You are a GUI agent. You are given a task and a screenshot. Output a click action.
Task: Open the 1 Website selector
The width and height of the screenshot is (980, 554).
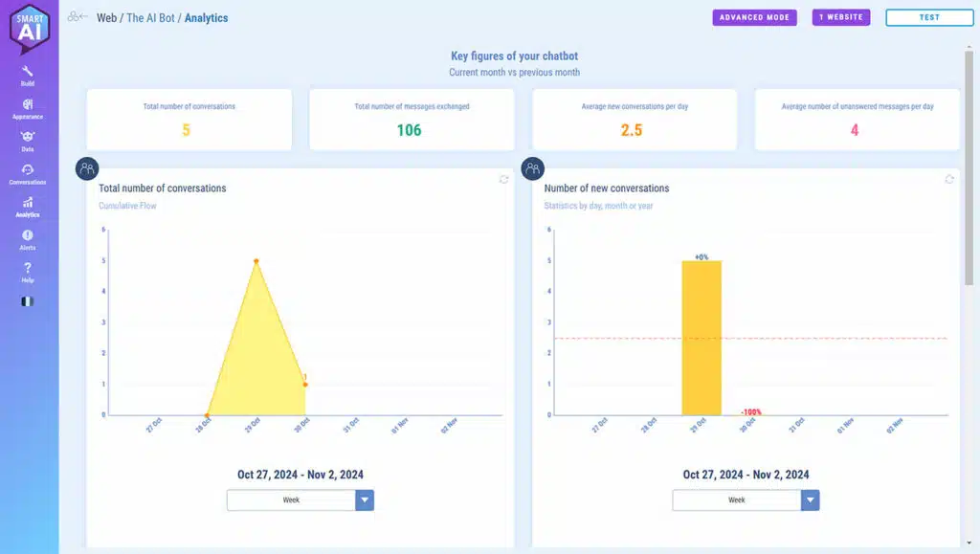841,17
